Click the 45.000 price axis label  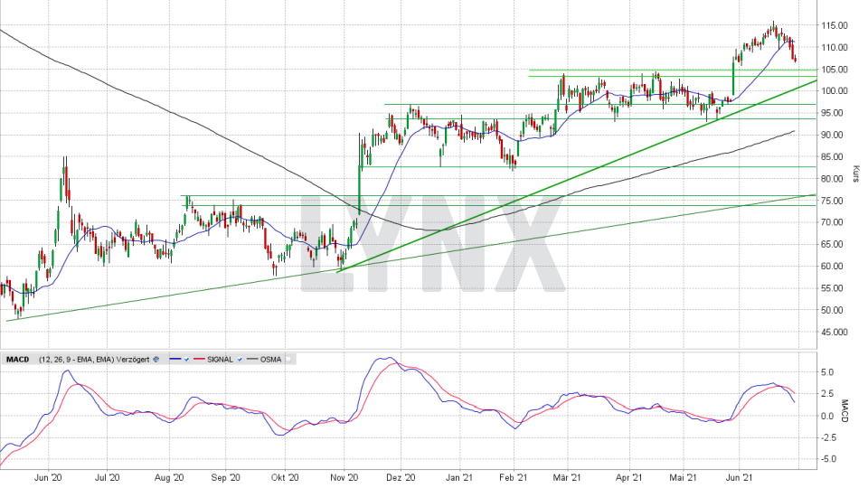(x=835, y=333)
